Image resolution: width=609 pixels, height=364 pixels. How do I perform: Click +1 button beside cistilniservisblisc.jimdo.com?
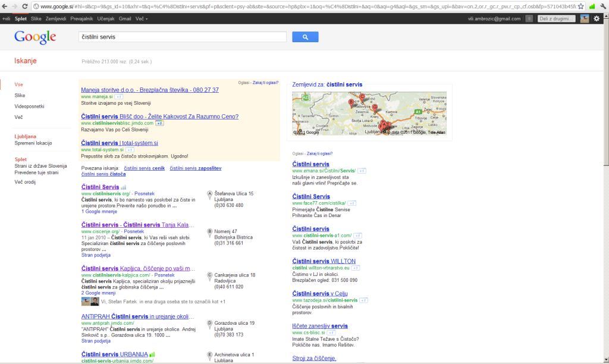click(159, 123)
